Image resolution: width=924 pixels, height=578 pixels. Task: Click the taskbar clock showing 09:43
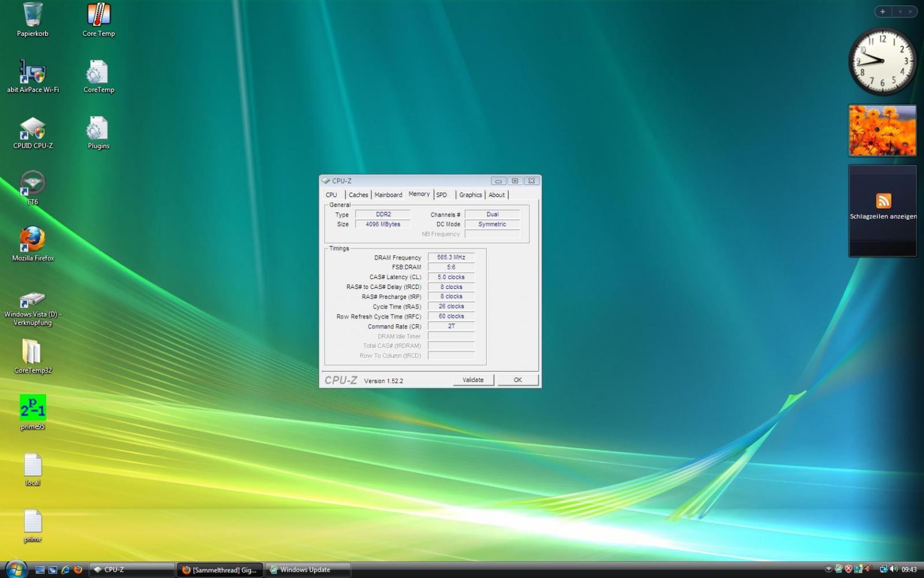click(x=909, y=569)
